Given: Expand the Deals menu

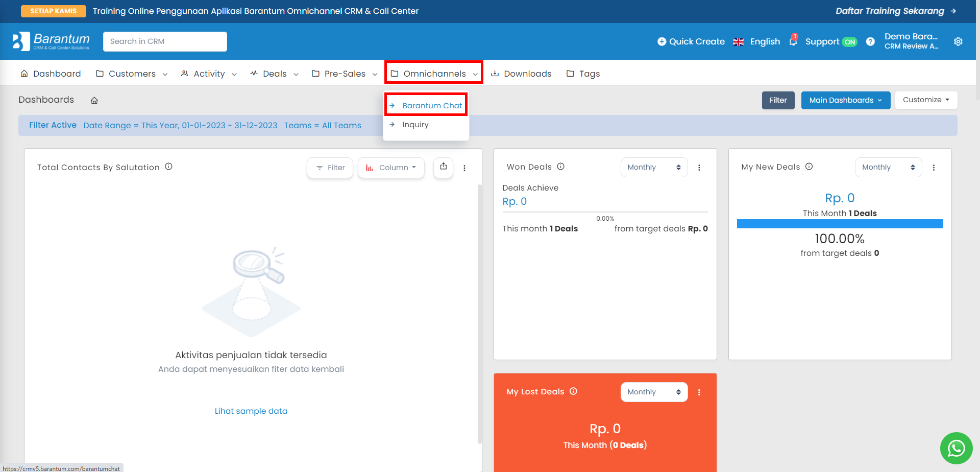Looking at the screenshot, I should tap(296, 75).
